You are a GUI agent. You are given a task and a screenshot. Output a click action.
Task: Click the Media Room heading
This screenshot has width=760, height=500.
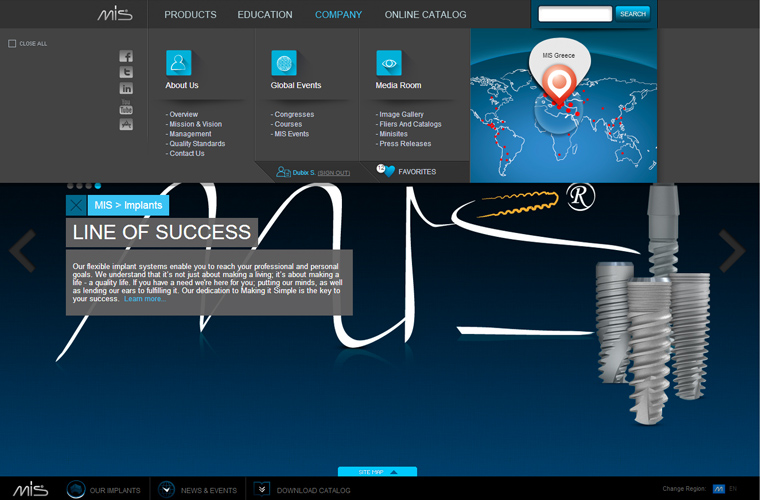click(x=398, y=85)
